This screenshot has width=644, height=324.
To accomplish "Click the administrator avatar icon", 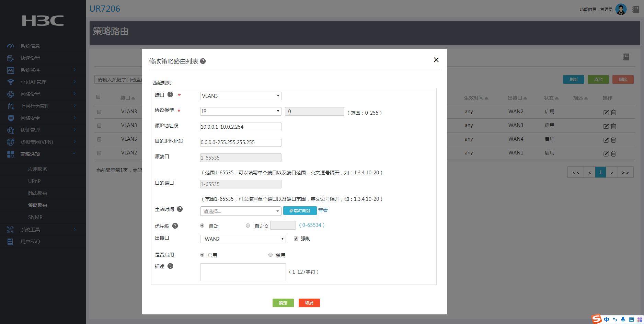I will [621, 9].
